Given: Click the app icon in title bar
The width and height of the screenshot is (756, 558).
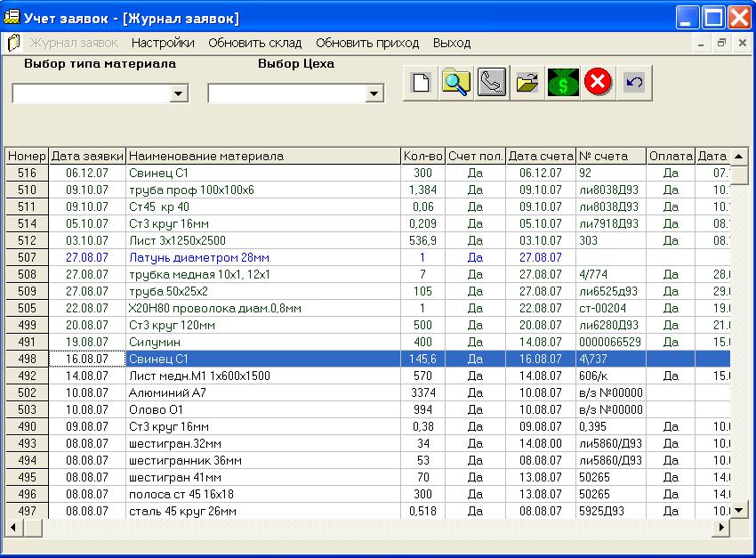Looking at the screenshot, I should tap(12, 18).
